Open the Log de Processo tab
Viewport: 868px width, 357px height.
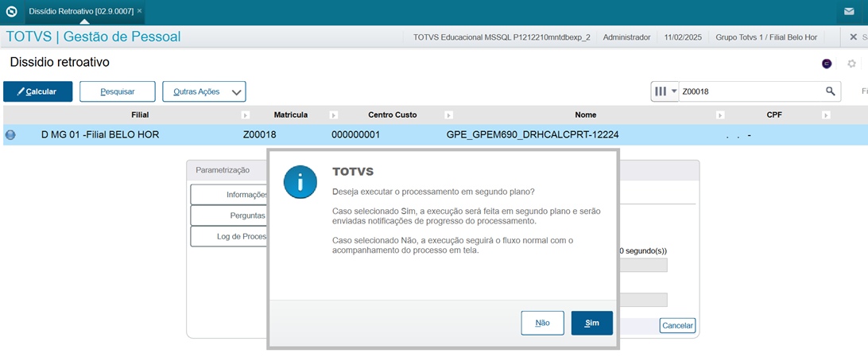[x=229, y=236]
